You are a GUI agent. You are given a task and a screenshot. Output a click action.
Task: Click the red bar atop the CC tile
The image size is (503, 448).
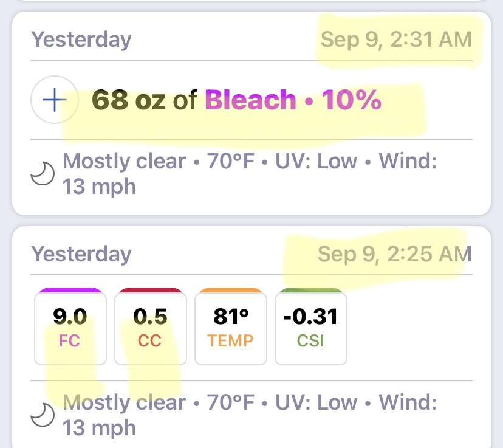click(x=151, y=290)
